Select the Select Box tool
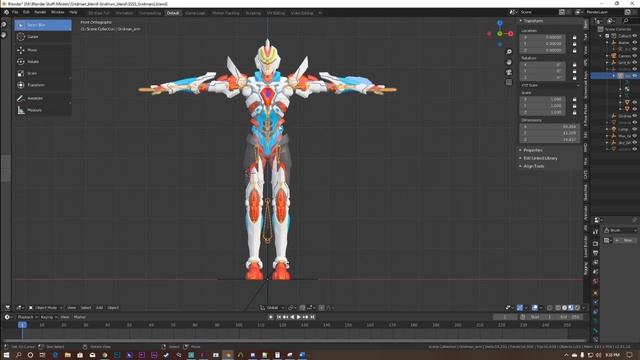Viewport: 640px width, 360px height. pos(43,25)
